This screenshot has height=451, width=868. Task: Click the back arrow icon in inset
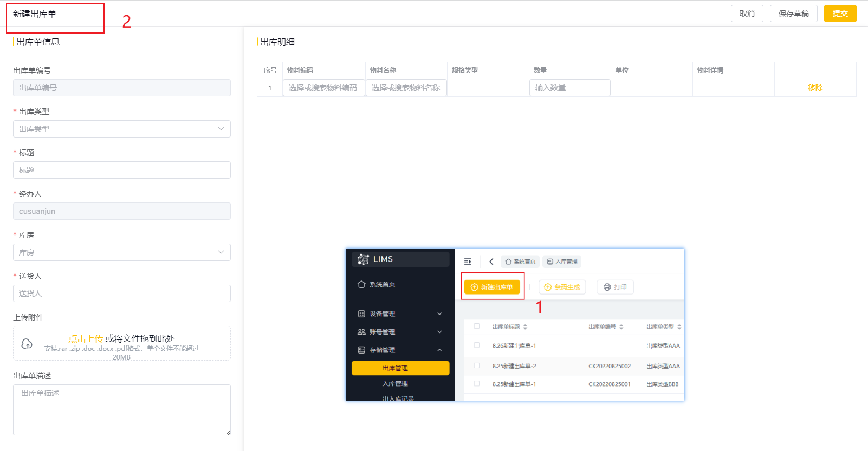(x=491, y=262)
